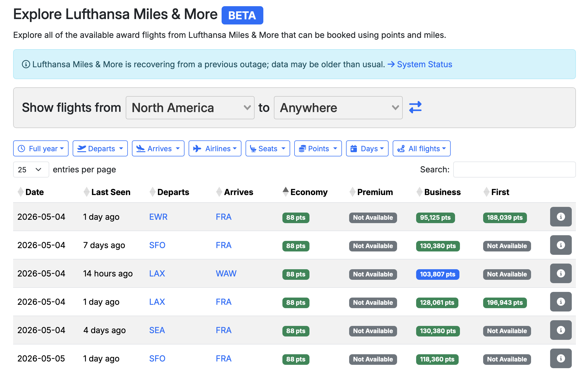The height and width of the screenshot is (371, 588).
Task: Sort table by Economy column
Action: pos(305,192)
